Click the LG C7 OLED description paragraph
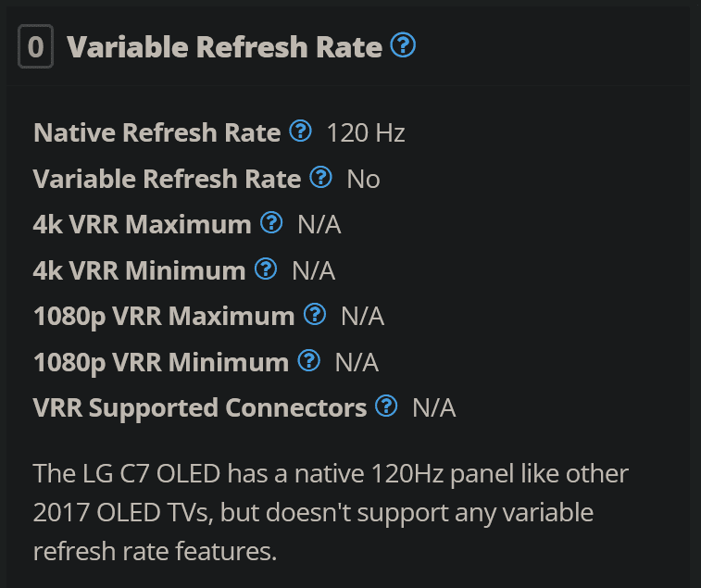 click(x=331, y=512)
